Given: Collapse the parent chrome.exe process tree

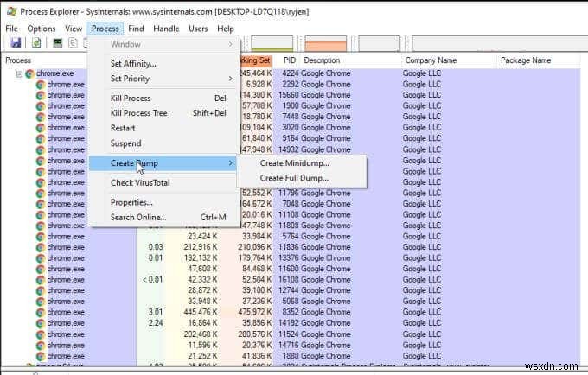Looking at the screenshot, I should coord(19,74).
